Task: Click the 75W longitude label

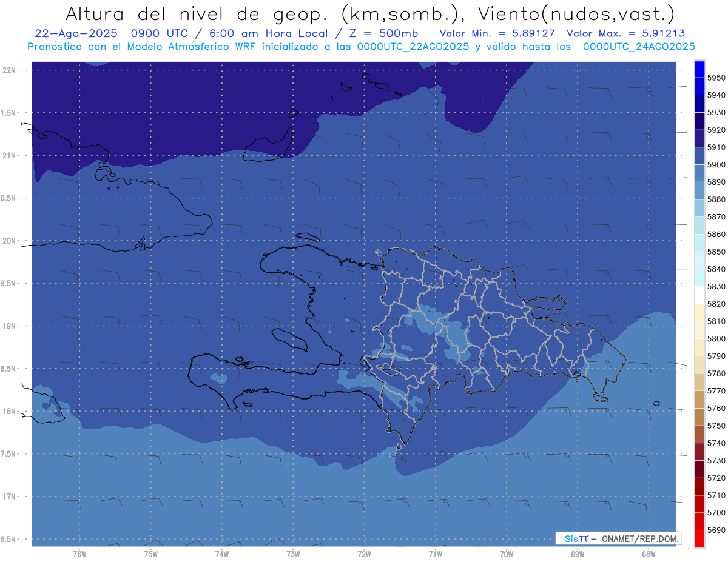Action: coord(151,554)
